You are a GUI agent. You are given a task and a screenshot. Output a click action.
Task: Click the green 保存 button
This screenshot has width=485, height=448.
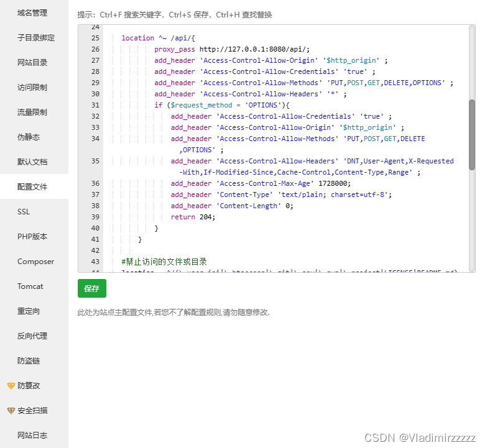(92, 288)
